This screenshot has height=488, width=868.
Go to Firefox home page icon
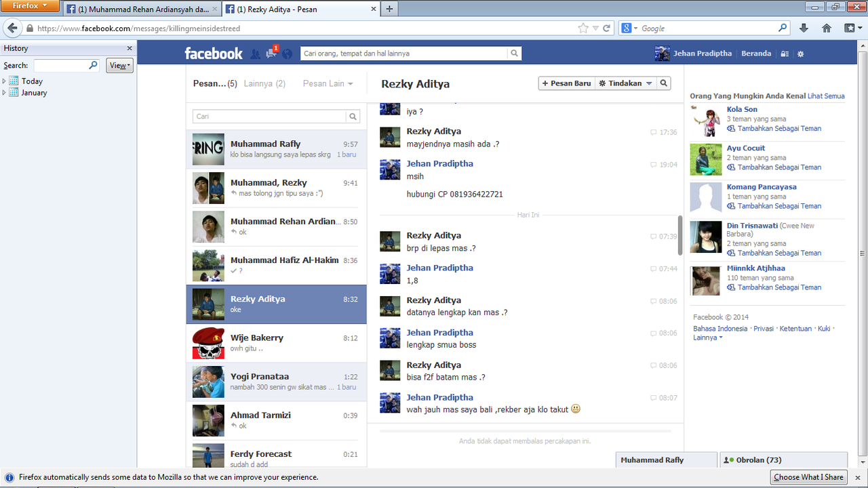click(827, 28)
